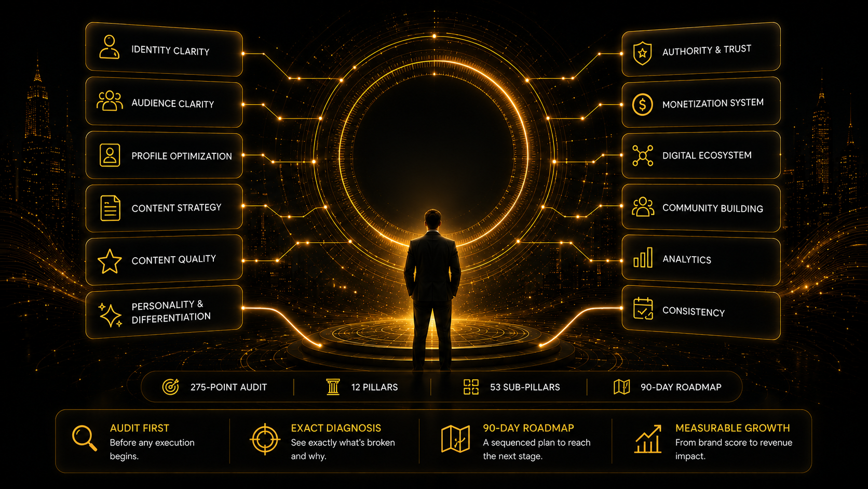The height and width of the screenshot is (489, 868).
Task: Click the 12 Pillars column icon
Action: 333,387
